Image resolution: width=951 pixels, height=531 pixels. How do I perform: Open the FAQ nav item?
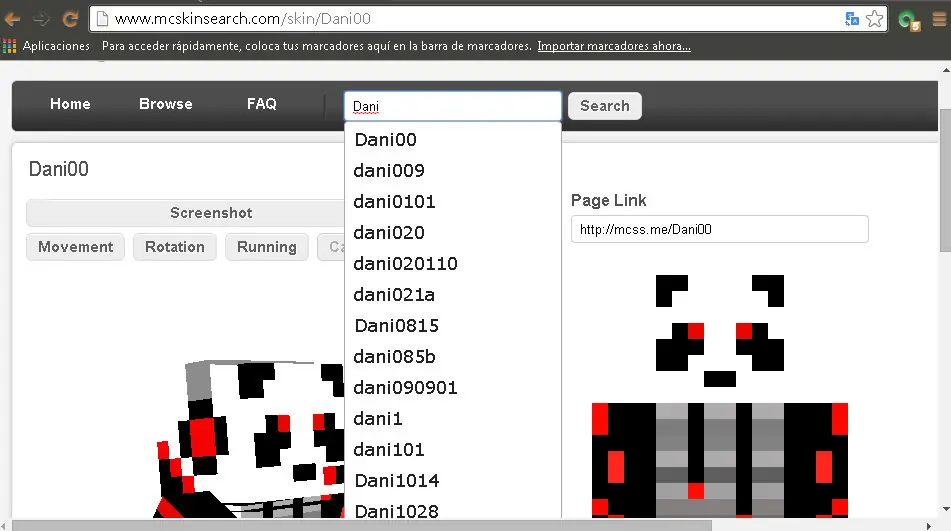click(x=261, y=104)
